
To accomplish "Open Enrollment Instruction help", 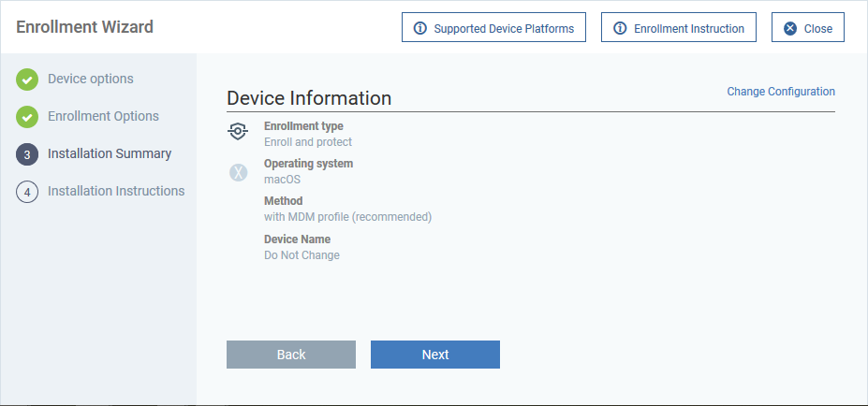I will (x=679, y=27).
